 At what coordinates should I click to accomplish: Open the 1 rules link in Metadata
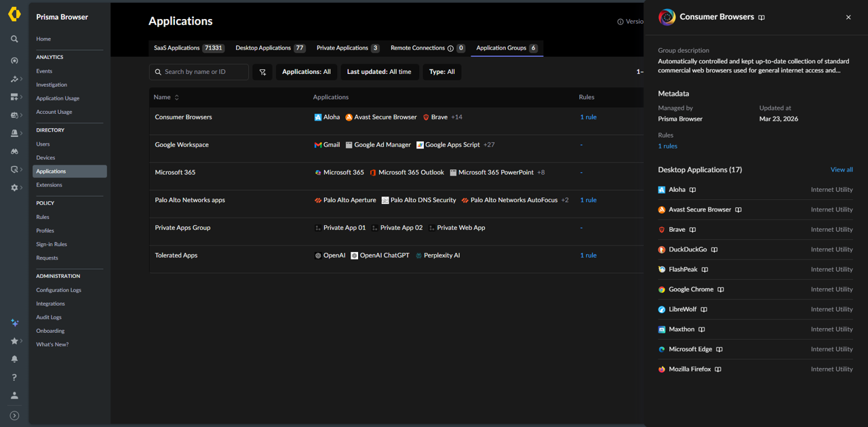667,146
